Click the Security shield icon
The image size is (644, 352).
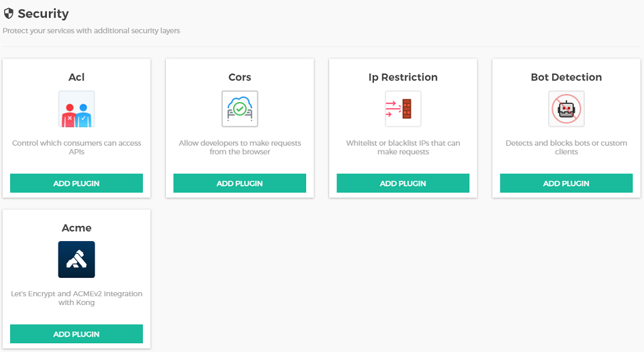click(9, 14)
